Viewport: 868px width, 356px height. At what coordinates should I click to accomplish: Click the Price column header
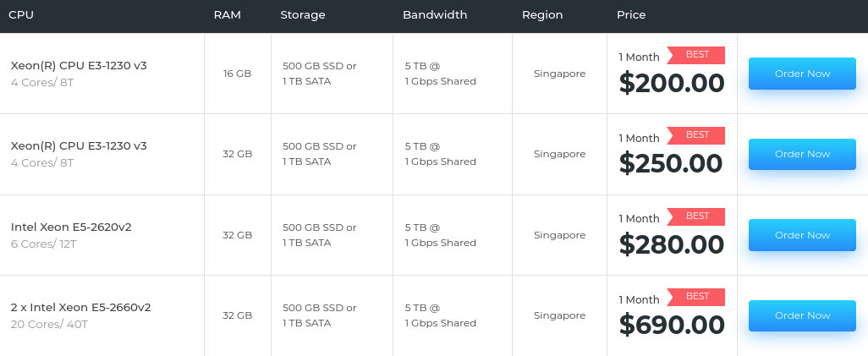click(x=631, y=15)
